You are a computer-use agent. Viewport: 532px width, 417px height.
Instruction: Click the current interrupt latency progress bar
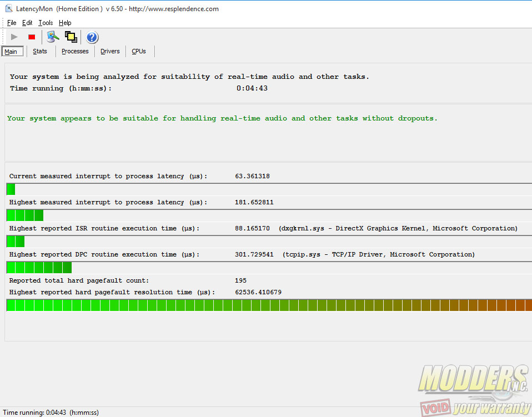click(x=269, y=189)
